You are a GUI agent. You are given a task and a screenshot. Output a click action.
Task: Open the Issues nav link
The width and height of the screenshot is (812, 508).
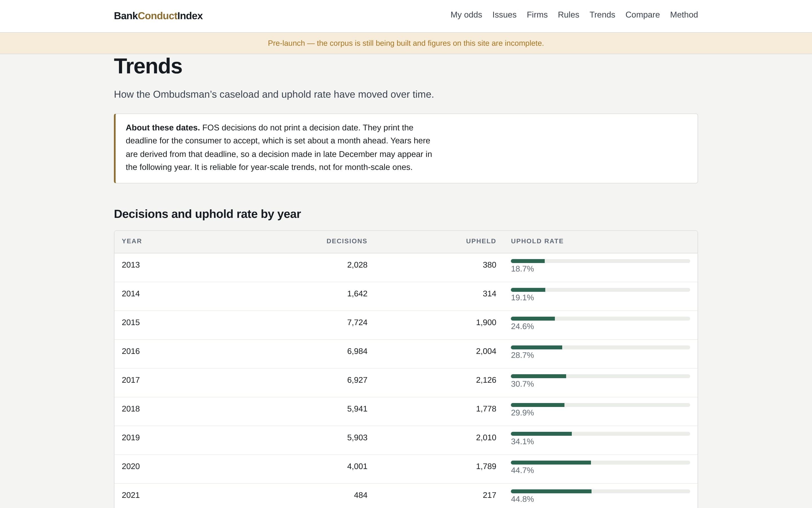504,15
